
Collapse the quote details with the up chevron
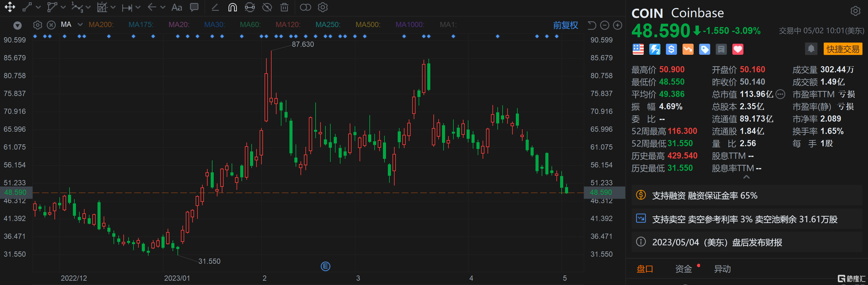(747, 177)
